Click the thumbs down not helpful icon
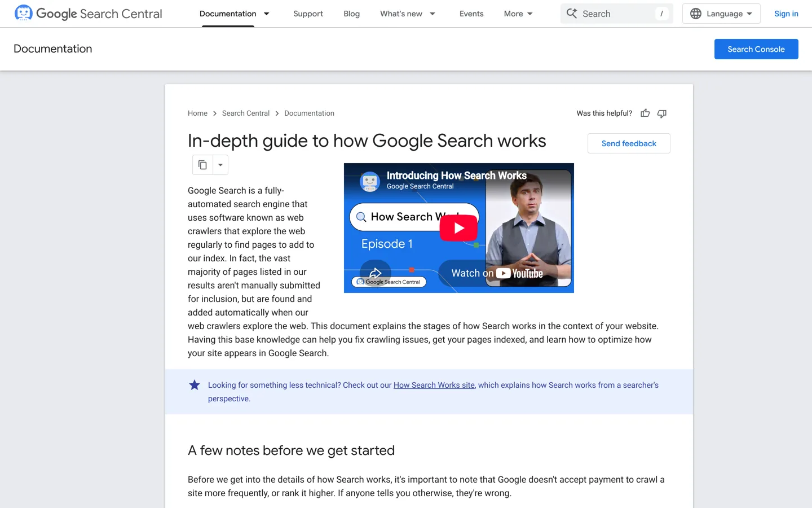This screenshot has height=508, width=812. (x=662, y=113)
